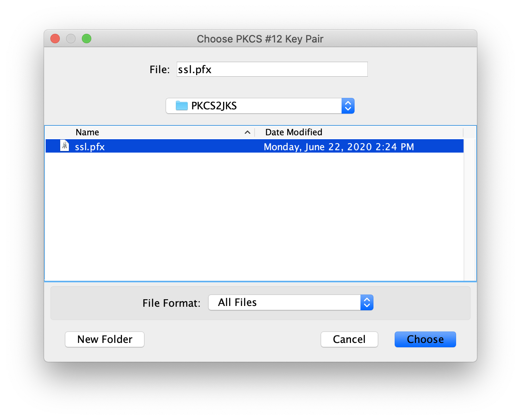521x420 pixels.
Task: Open the File Format All Files dropdown
Action: pos(291,302)
